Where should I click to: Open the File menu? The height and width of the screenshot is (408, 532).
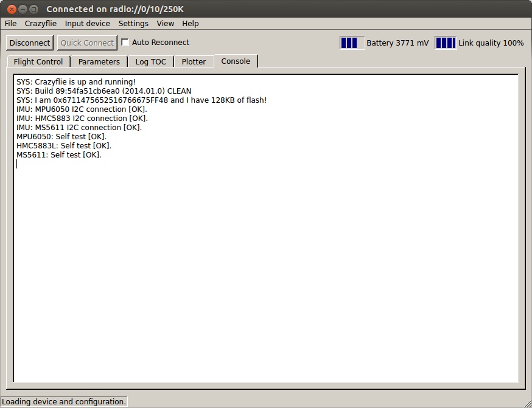(10, 23)
